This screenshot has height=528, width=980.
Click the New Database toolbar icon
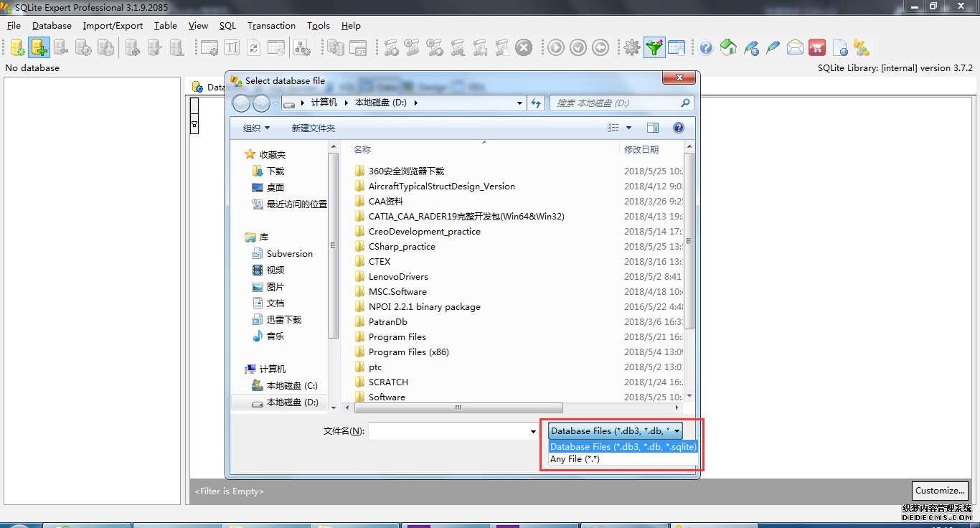(17, 47)
